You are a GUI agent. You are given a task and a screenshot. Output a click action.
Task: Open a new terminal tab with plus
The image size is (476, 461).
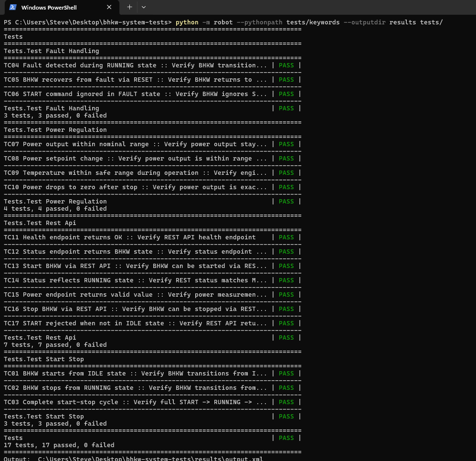pyautogui.click(x=130, y=7)
